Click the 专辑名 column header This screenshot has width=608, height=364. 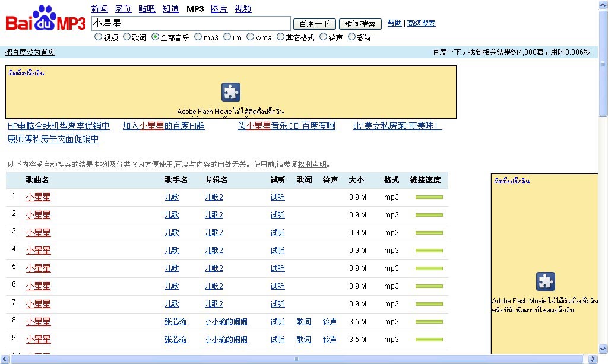pos(216,180)
